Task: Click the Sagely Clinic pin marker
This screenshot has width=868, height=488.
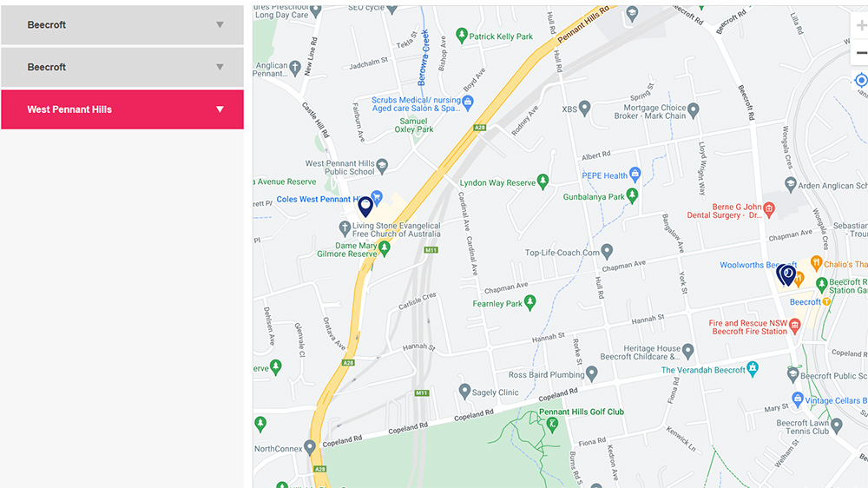Action: point(465,392)
